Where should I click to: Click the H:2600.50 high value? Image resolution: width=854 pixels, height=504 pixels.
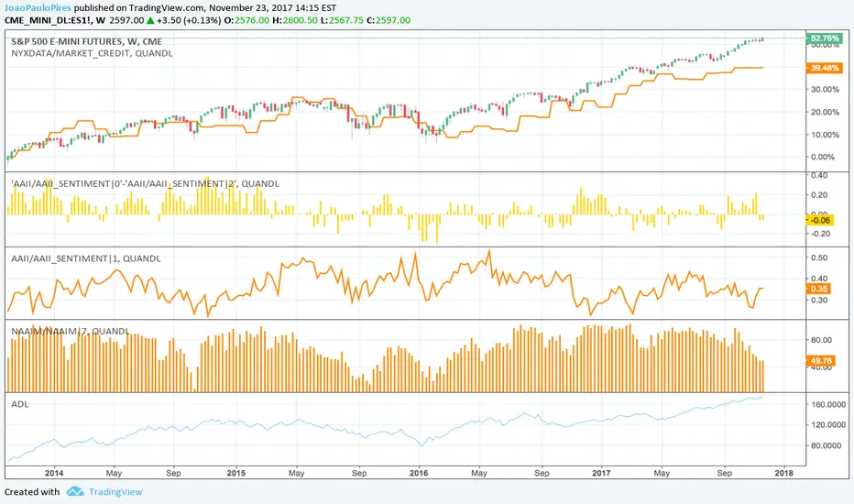(x=295, y=20)
